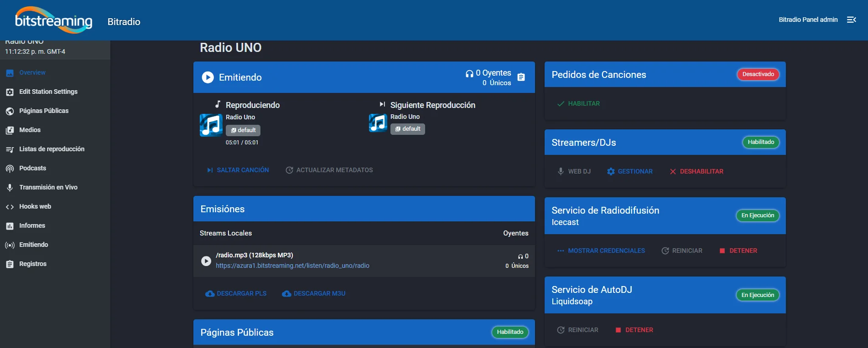Show Icecast credentials
Screen dimensions: 868x348
click(601, 251)
